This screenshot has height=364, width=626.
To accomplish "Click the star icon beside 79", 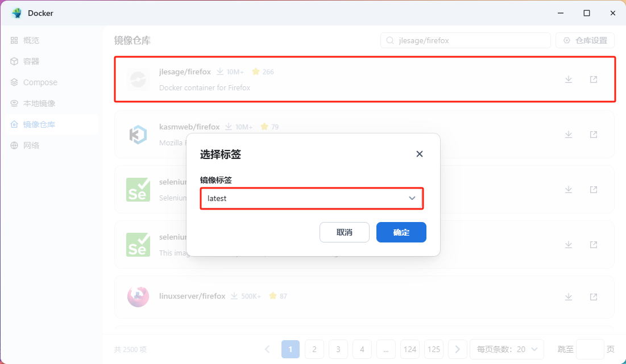I will click(x=264, y=127).
